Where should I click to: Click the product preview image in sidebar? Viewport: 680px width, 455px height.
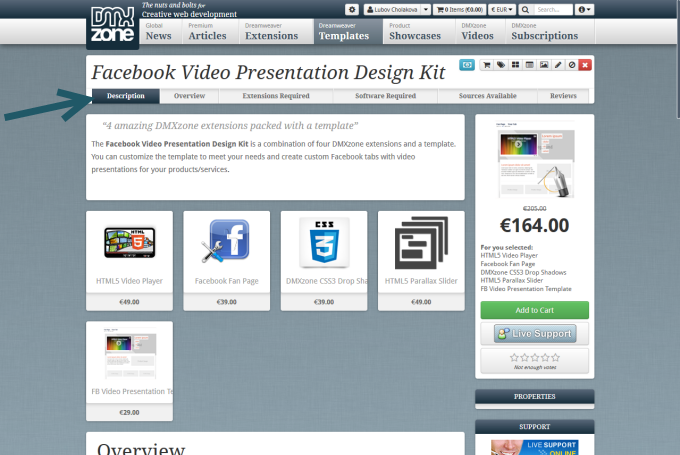[x=535, y=160]
